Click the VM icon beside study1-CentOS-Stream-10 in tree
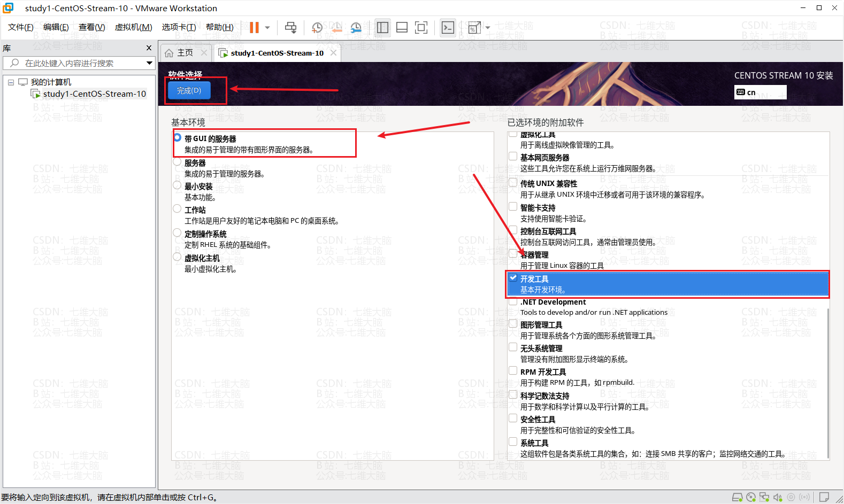This screenshot has width=844, height=504. pyautogui.click(x=36, y=94)
